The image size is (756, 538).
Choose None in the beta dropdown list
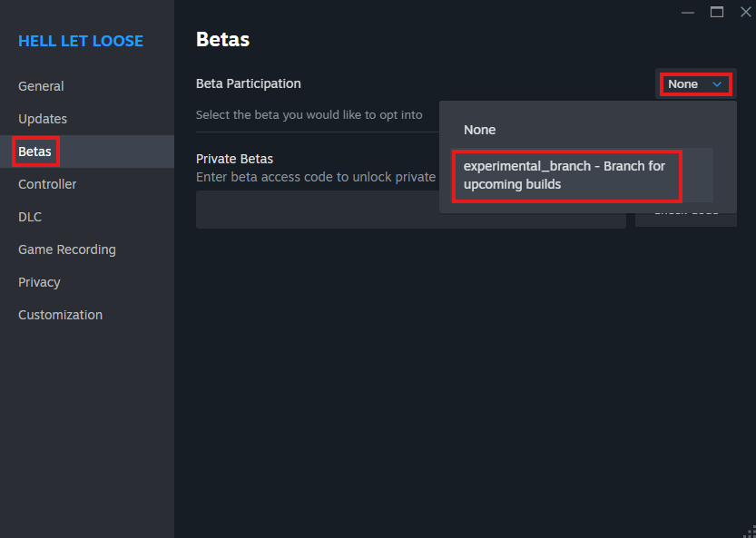pyautogui.click(x=479, y=130)
